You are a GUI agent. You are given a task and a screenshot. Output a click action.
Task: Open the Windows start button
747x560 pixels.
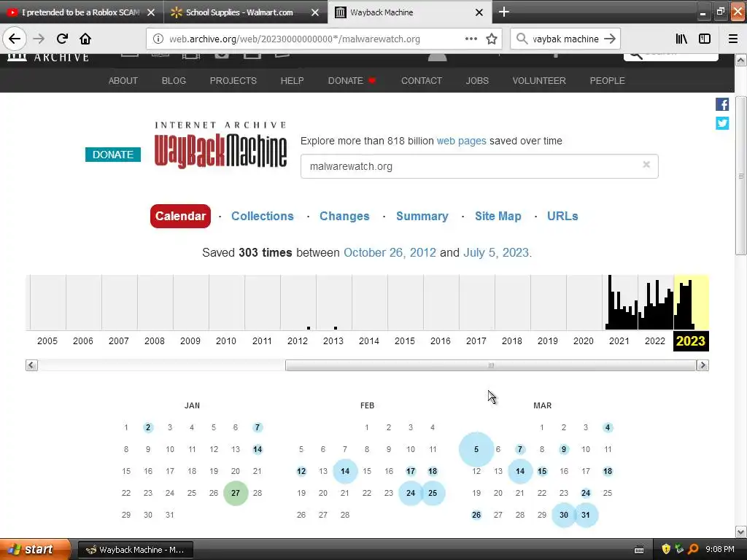pyautogui.click(x=35, y=549)
